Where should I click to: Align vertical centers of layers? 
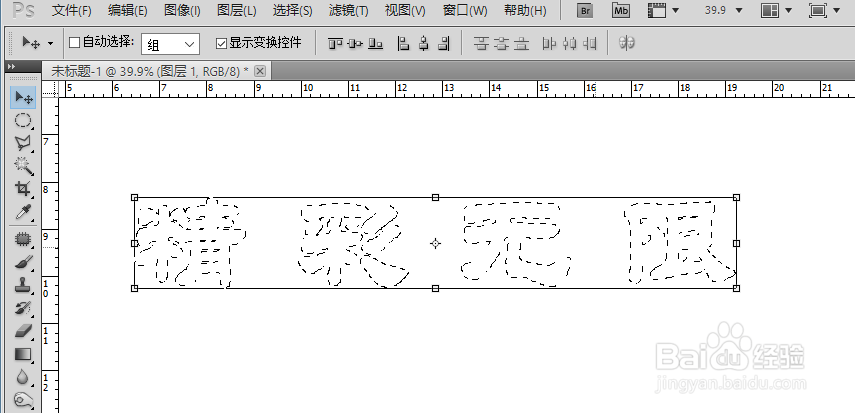click(356, 44)
